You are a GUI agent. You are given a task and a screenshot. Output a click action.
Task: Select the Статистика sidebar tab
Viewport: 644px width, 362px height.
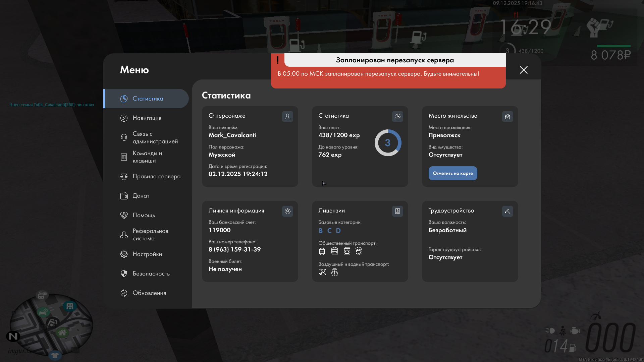pyautogui.click(x=147, y=99)
